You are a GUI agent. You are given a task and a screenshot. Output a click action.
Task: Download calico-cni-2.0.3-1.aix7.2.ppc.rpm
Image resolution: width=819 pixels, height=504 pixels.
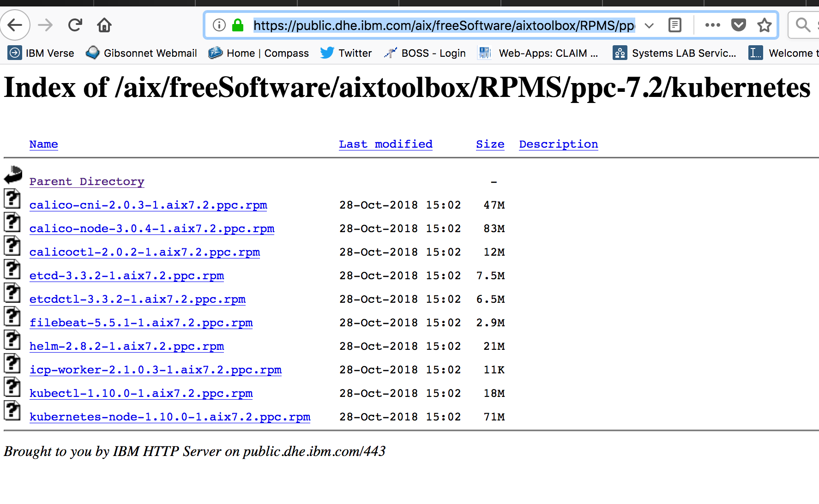pos(148,205)
